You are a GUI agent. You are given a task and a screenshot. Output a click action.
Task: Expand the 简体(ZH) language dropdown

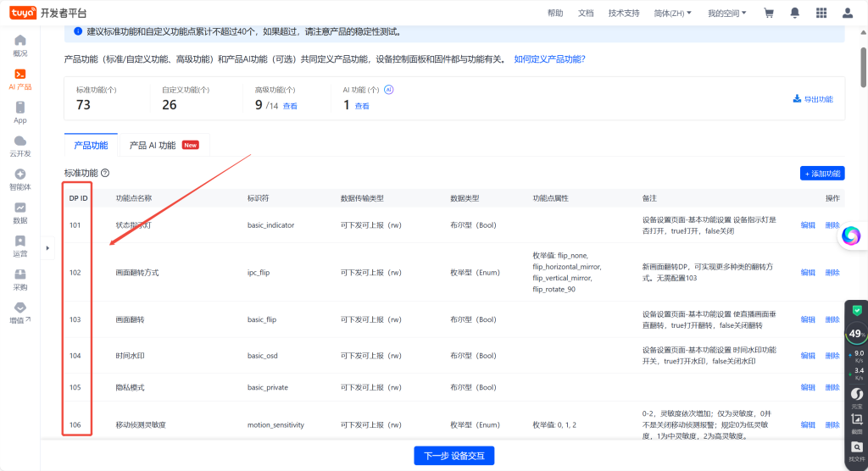pyautogui.click(x=673, y=13)
